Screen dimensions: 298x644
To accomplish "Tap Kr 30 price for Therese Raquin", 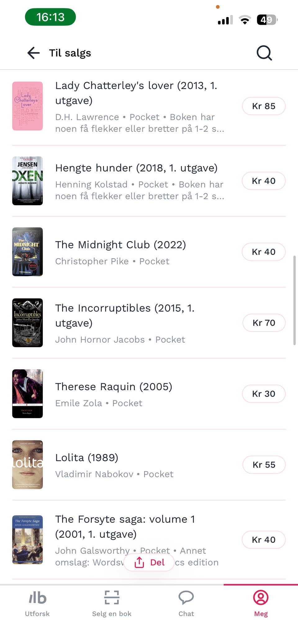I will tap(264, 394).
